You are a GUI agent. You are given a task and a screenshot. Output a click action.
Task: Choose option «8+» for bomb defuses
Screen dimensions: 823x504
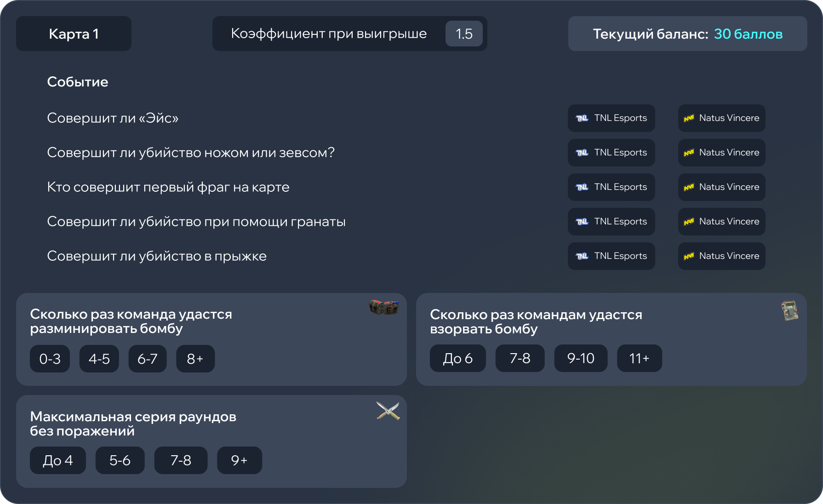click(x=195, y=358)
